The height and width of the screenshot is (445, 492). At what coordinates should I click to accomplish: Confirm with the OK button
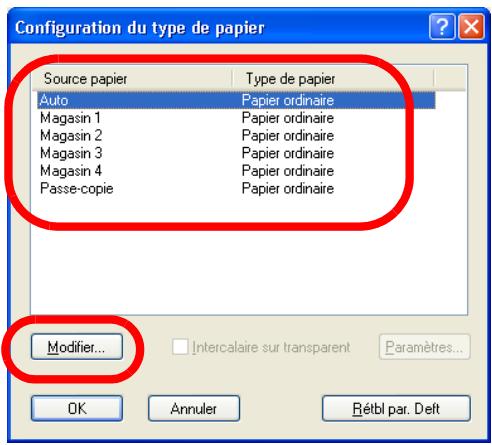tap(77, 408)
